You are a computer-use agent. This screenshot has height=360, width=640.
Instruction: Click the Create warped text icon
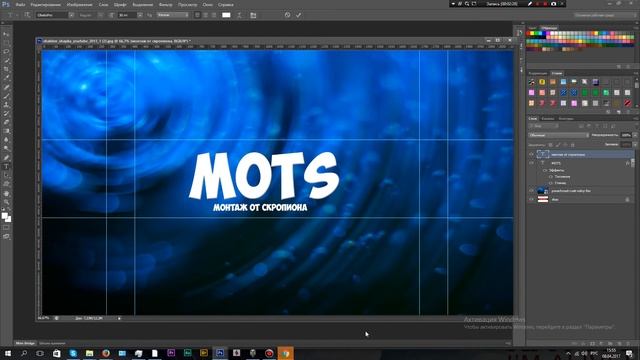click(239, 15)
